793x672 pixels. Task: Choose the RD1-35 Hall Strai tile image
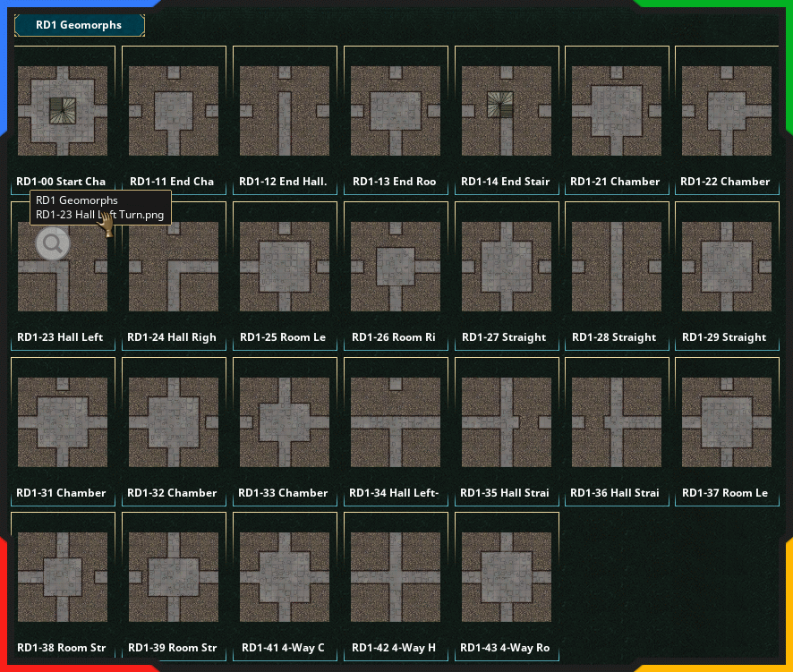pyautogui.click(x=507, y=422)
